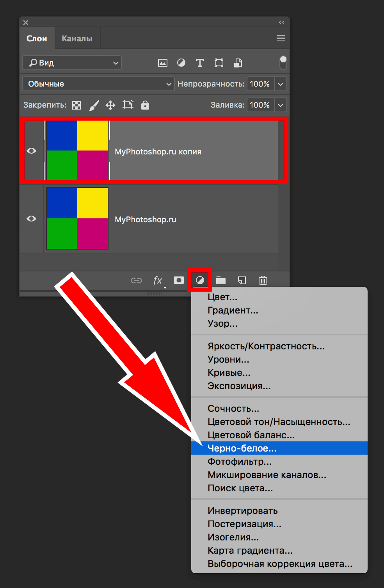384x588 pixels.
Task: Open the Layers panel options menu
Action: tap(281, 38)
